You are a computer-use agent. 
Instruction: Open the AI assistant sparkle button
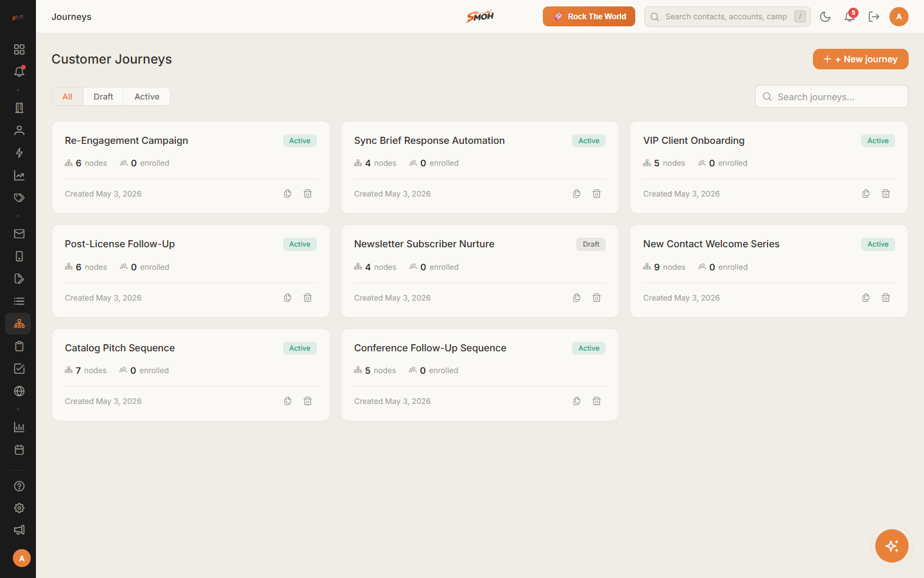tap(892, 546)
